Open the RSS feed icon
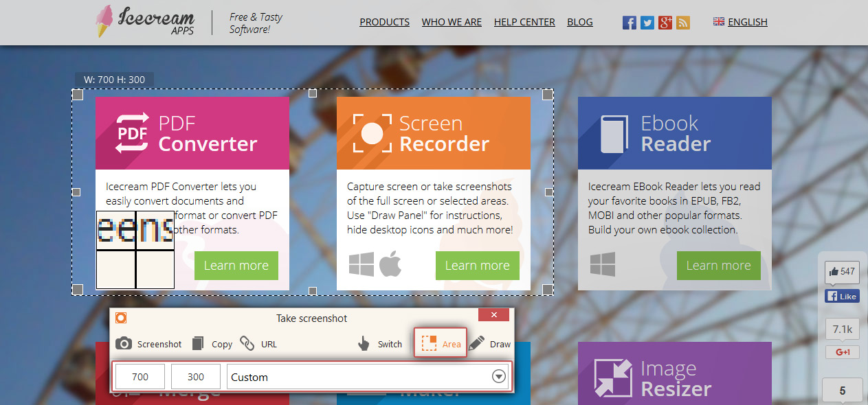The width and height of the screenshot is (868, 405). [683, 23]
